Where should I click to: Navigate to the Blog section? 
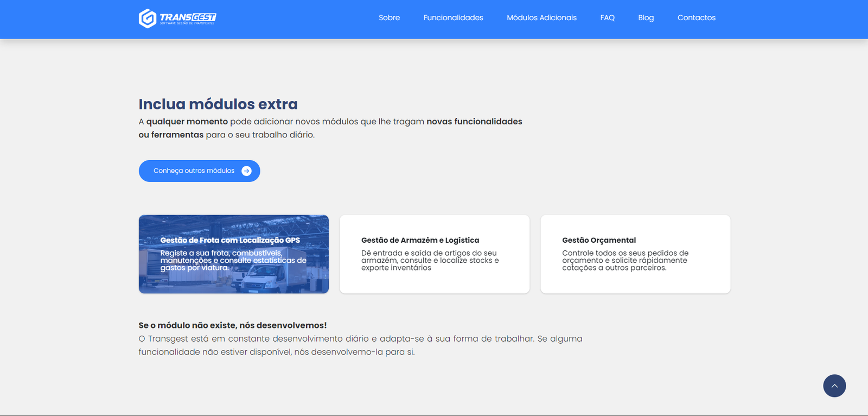[x=646, y=18]
